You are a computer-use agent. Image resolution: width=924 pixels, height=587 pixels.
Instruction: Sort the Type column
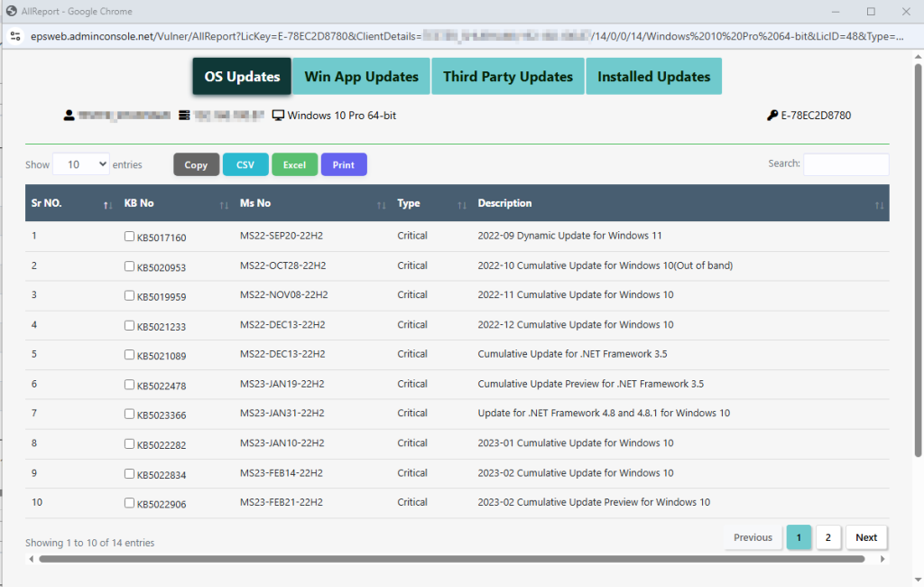click(x=461, y=206)
